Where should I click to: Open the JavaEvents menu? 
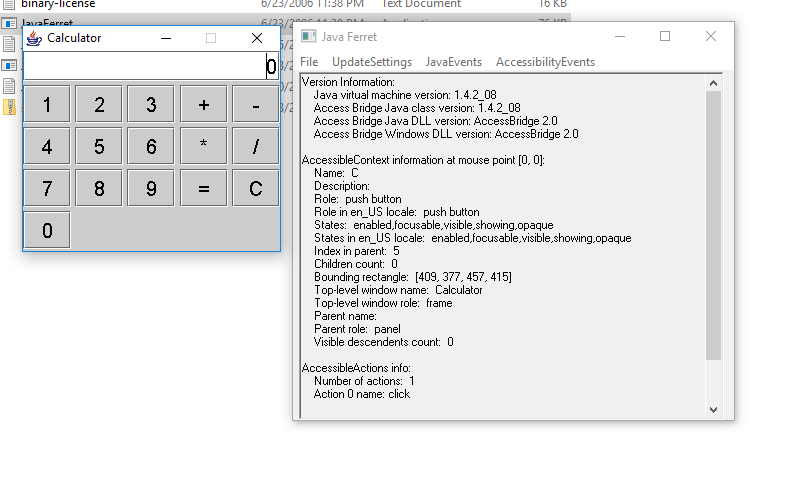[x=453, y=62]
